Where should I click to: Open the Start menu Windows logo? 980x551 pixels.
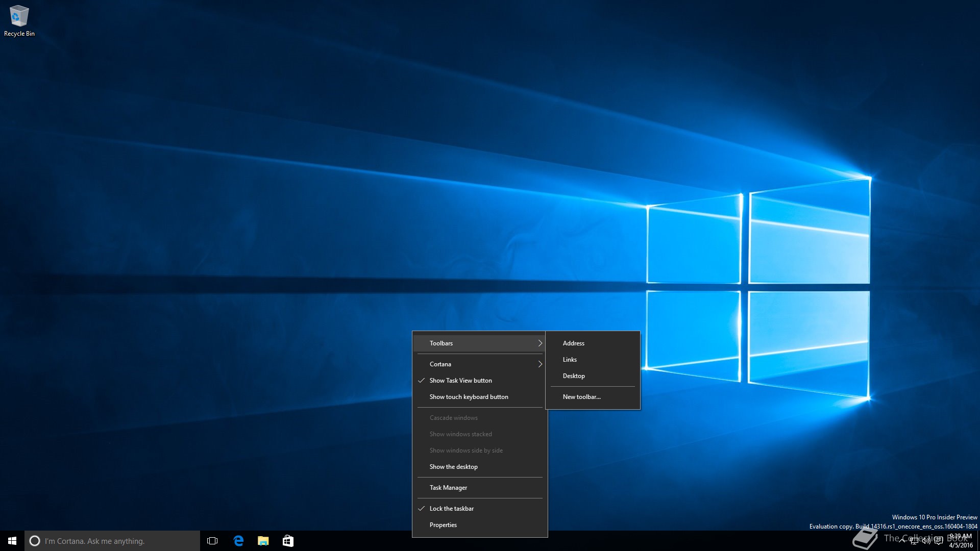[12, 541]
